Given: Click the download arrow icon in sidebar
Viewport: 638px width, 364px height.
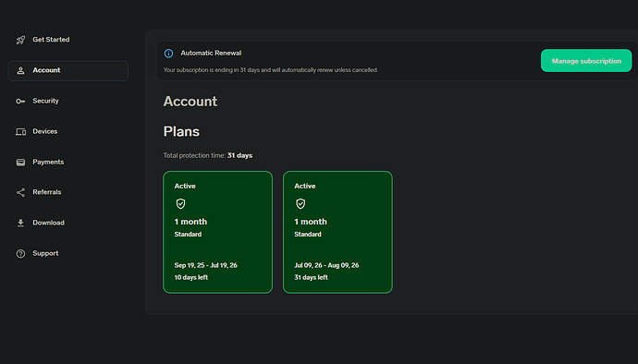Looking at the screenshot, I should point(20,223).
